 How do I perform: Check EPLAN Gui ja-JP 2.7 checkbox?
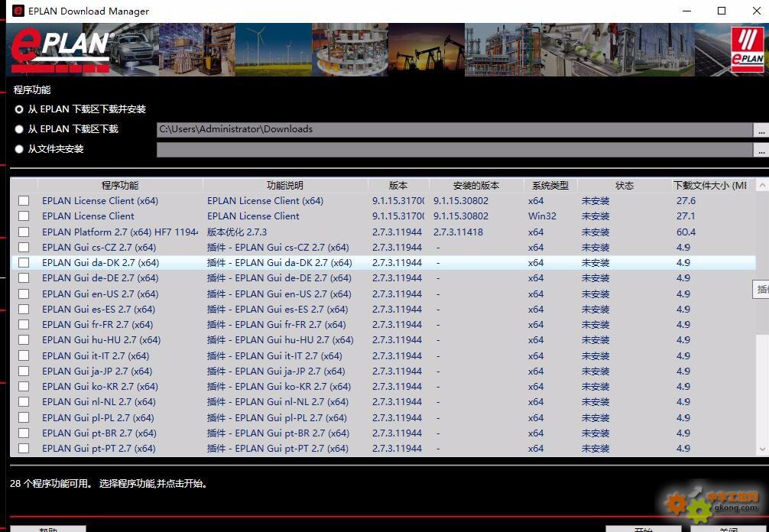[24, 371]
